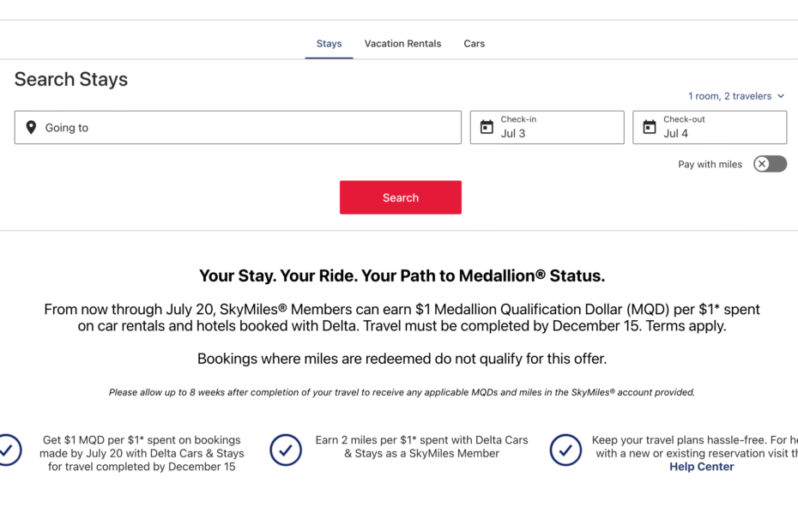Click the X icon on the miles switch
This screenshot has height=532, width=798.
(x=762, y=164)
